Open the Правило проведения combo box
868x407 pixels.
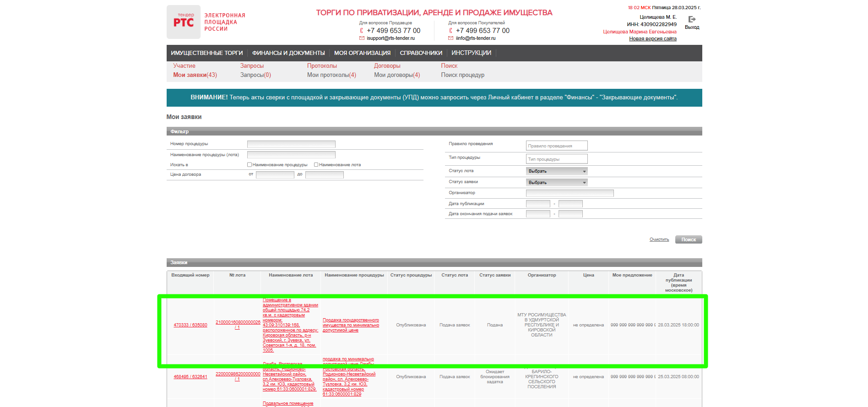pos(557,146)
